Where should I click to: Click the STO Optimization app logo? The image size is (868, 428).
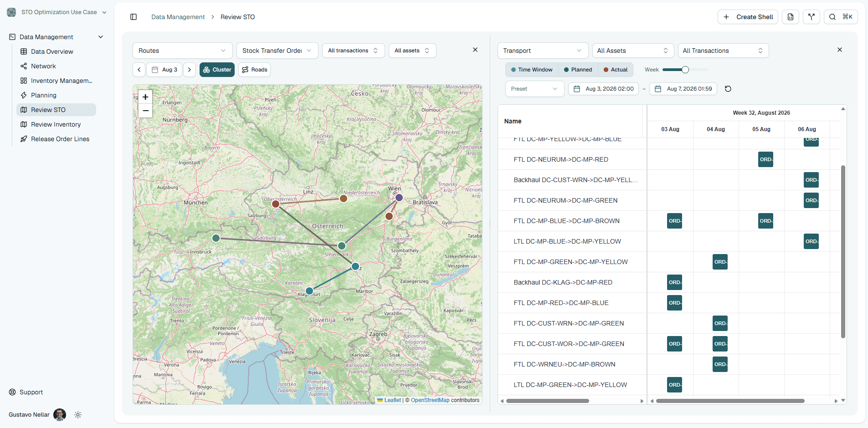tap(11, 12)
